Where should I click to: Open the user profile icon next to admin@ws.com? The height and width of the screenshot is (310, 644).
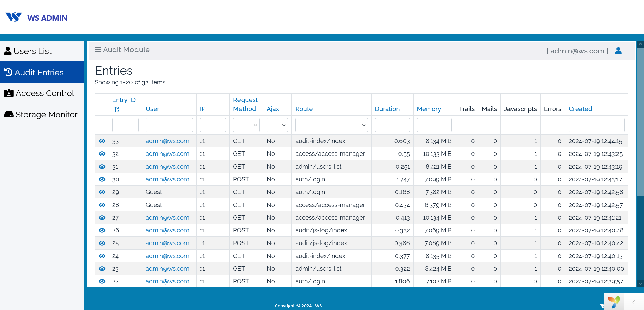pos(618,51)
